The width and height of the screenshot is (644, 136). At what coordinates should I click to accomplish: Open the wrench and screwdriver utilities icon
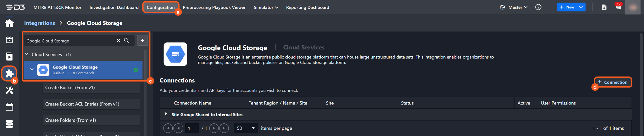click(x=9, y=90)
